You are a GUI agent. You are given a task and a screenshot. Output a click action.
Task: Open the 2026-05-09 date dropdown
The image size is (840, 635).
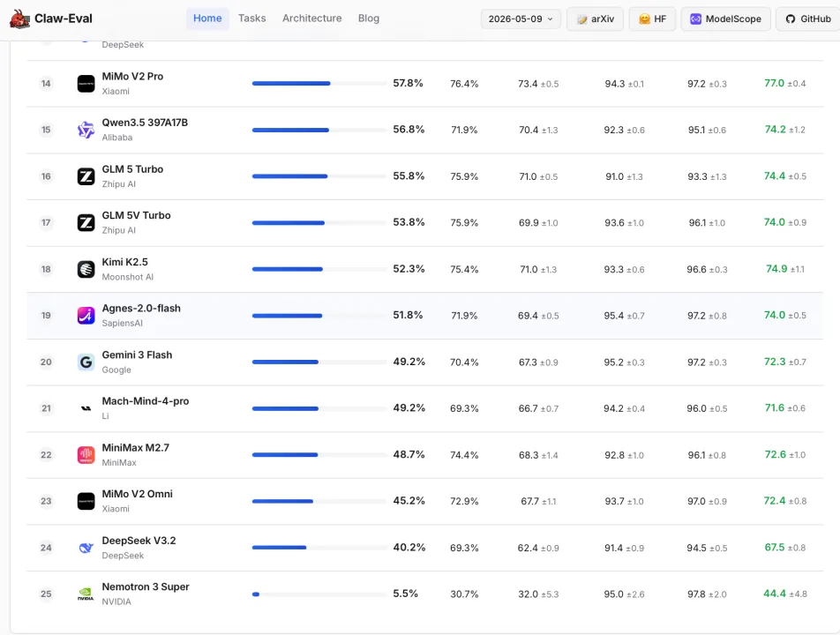(521, 19)
